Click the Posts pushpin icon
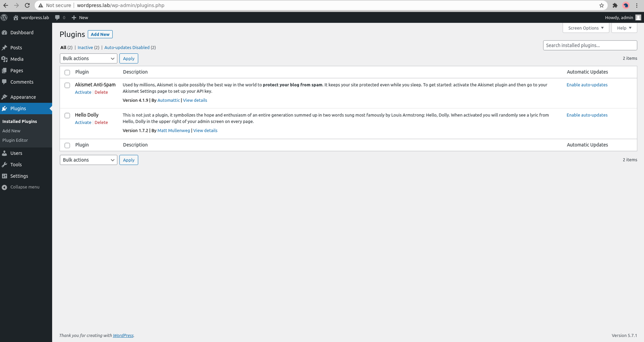The image size is (644, 342). point(5,48)
